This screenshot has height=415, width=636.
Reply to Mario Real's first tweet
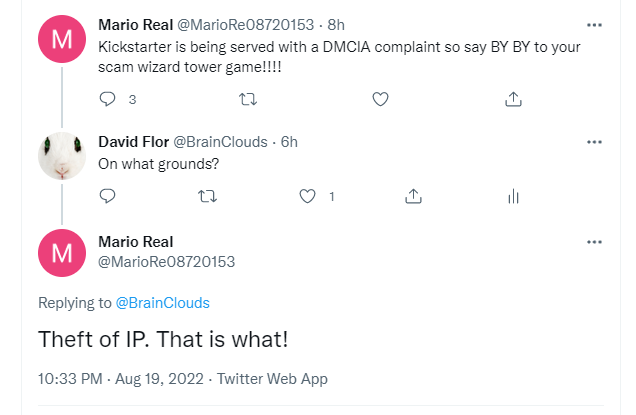109,99
